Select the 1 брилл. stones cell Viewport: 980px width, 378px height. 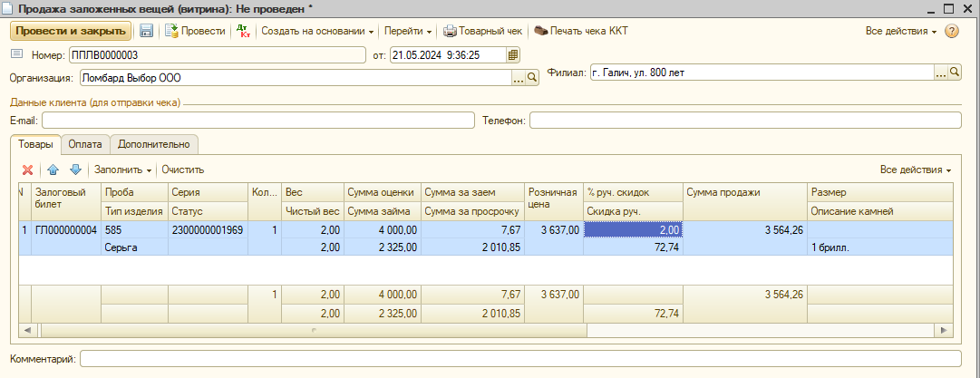point(880,247)
